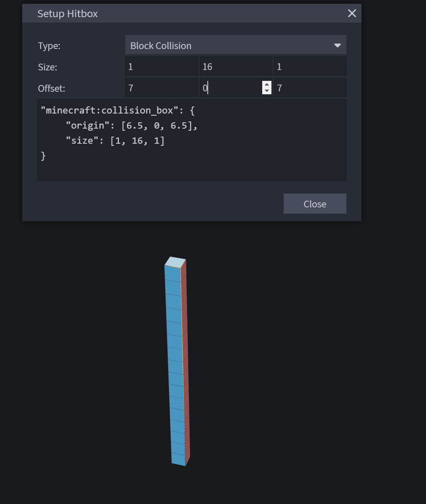Click the "size" line in the code box
The image size is (426, 504).
click(115, 140)
